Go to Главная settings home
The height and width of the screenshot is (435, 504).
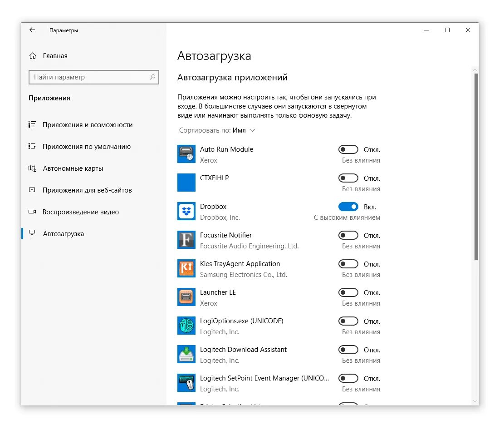tap(94, 56)
